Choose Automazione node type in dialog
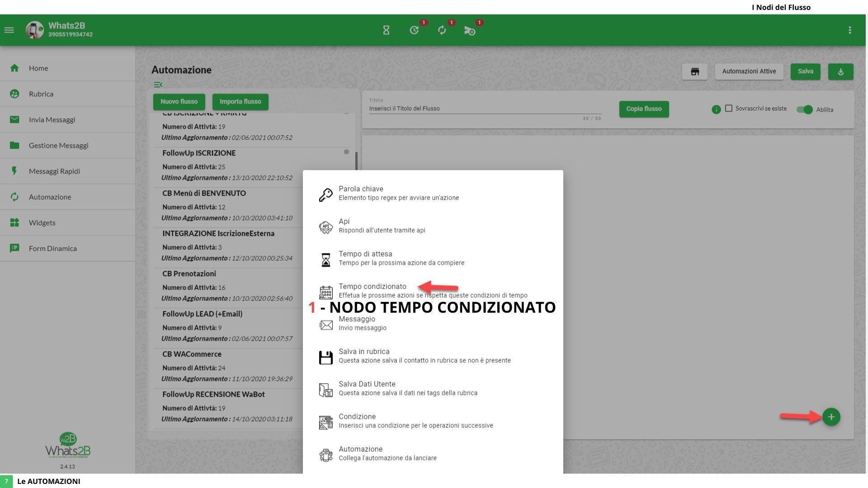This screenshot has width=868, height=488. [433, 454]
